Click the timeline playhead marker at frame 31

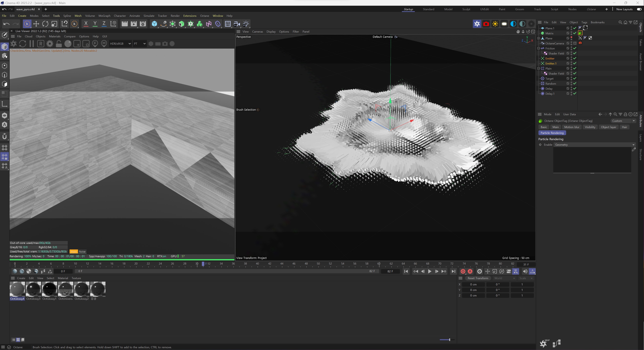(x=203, y=264)
